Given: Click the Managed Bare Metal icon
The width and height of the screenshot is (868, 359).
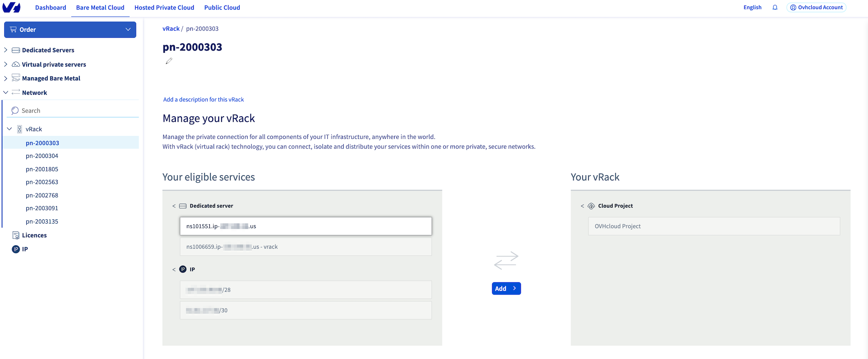Looking at the screenshot, I should tap(16, 78).
